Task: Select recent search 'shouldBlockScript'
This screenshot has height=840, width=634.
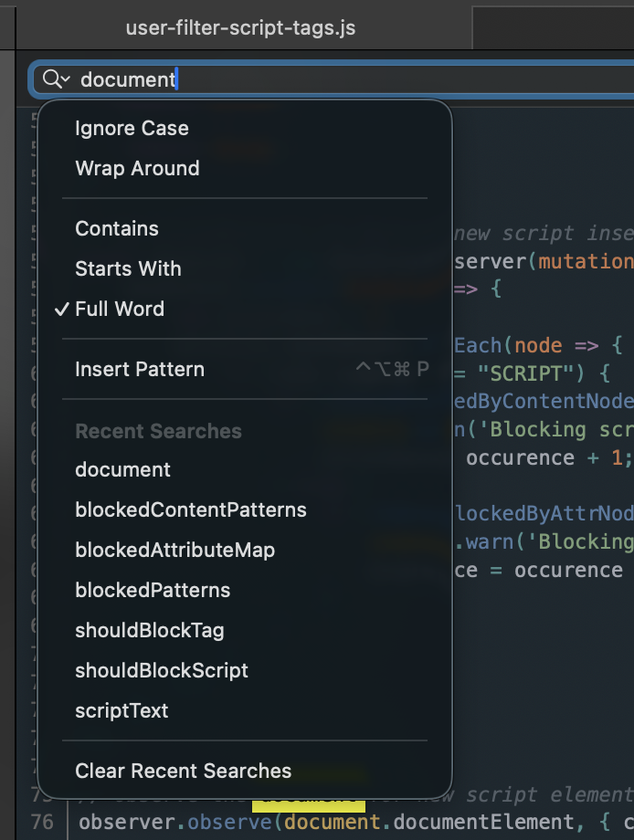Action: point(162,670)
